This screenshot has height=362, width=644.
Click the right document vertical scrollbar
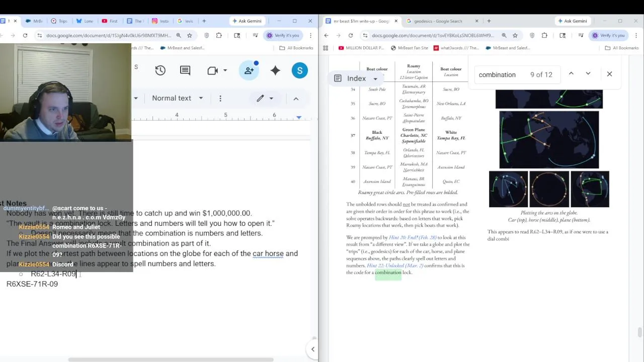click(639, 332)
